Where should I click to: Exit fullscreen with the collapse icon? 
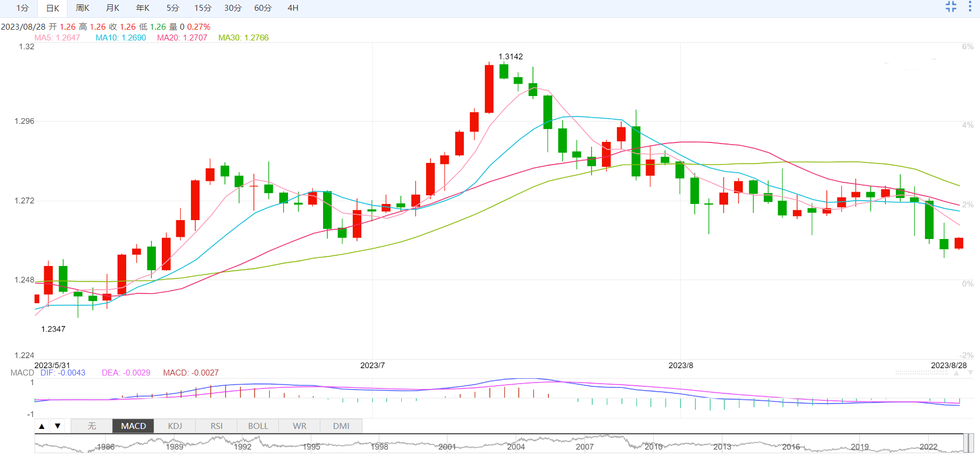point(951,7)
